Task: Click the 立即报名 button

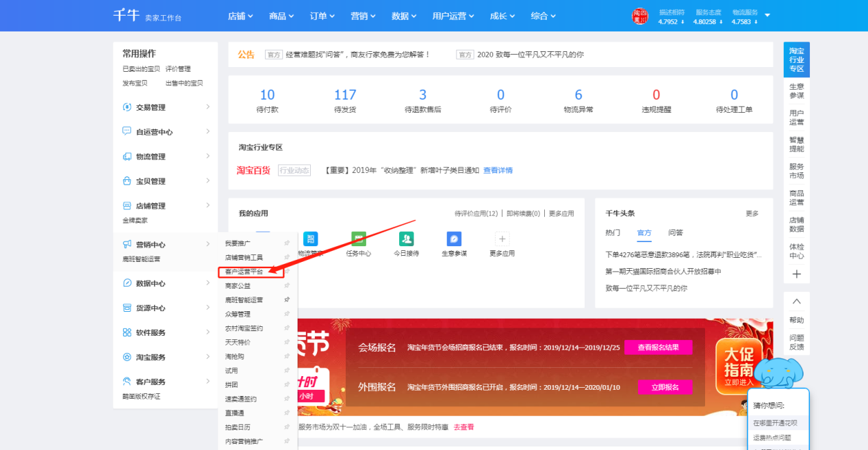Action: [x=665, y=387]
